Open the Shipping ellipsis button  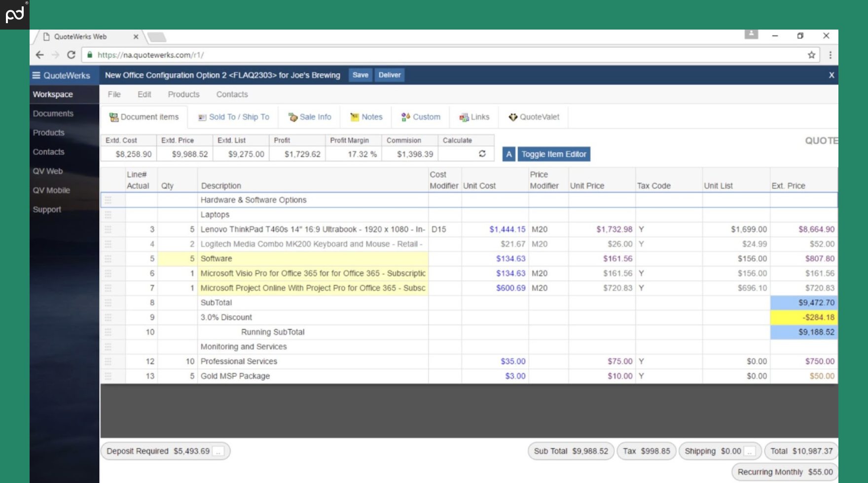point(750,451)
